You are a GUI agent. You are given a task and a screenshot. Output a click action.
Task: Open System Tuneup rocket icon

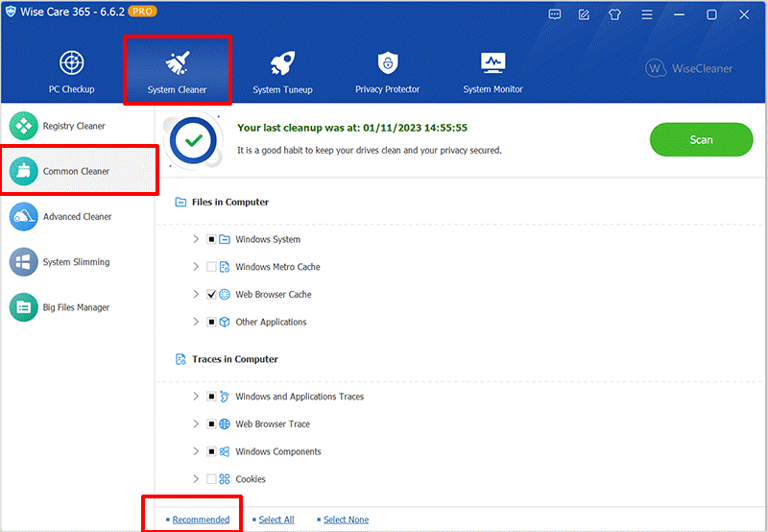coord(282,63)
